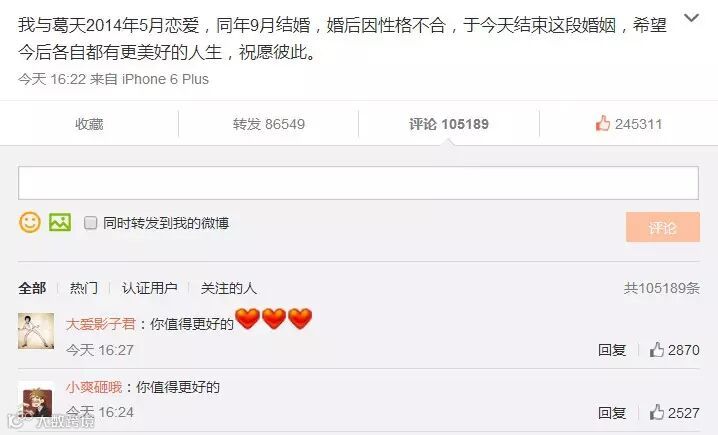Like 小爽砸哦's comment thumbs-up icon

(657, 412)
